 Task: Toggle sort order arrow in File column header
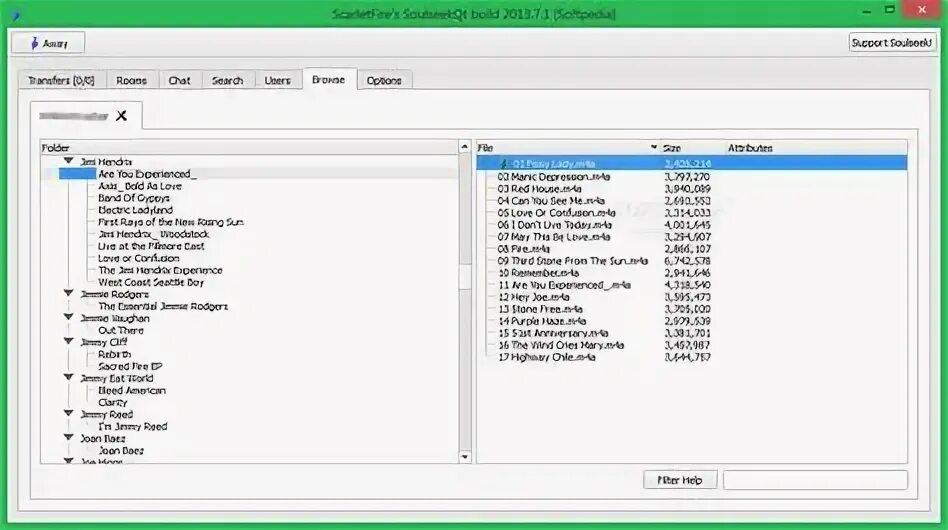[x=654, y=147]
